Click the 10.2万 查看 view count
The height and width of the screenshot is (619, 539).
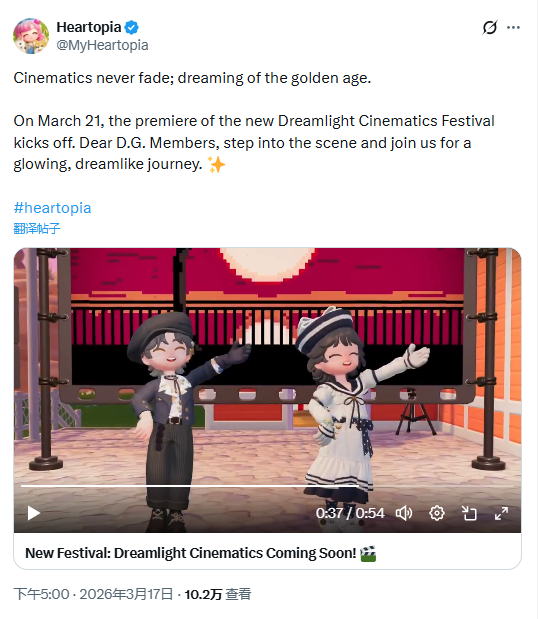click(x=218, y=594)
